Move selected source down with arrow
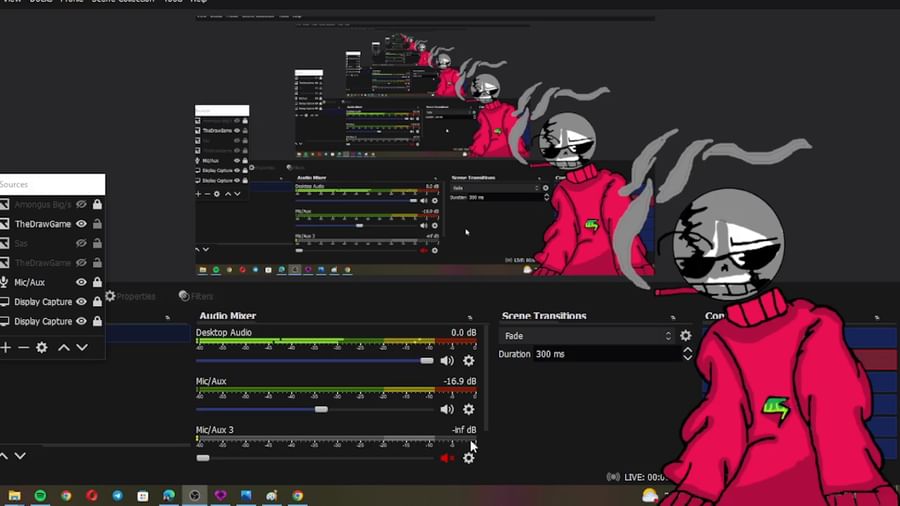The height and width of the screenshot is (506, 900). point(82,348)
